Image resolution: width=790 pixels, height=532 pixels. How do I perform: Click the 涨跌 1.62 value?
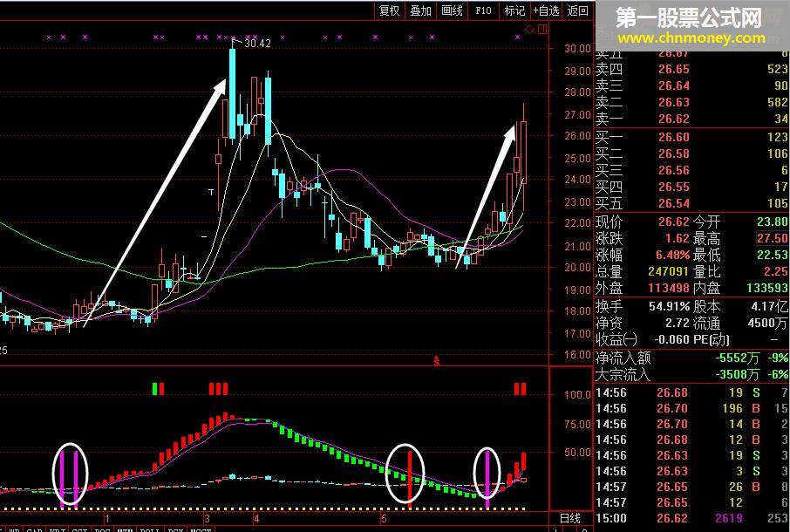(678, 238)
